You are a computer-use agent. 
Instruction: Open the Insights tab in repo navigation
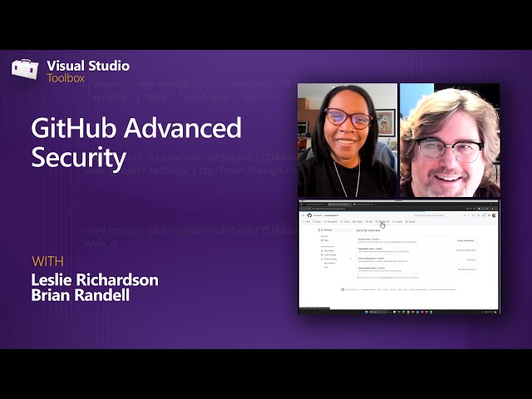tap(397, 222)
